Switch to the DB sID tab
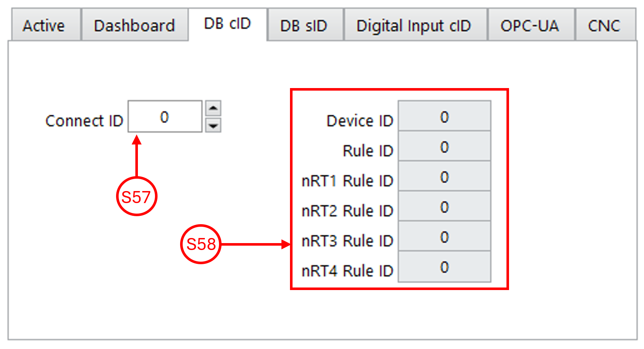The height and width of the screenshot is (349, 644). pyautogui.click(x=304, y=25)
